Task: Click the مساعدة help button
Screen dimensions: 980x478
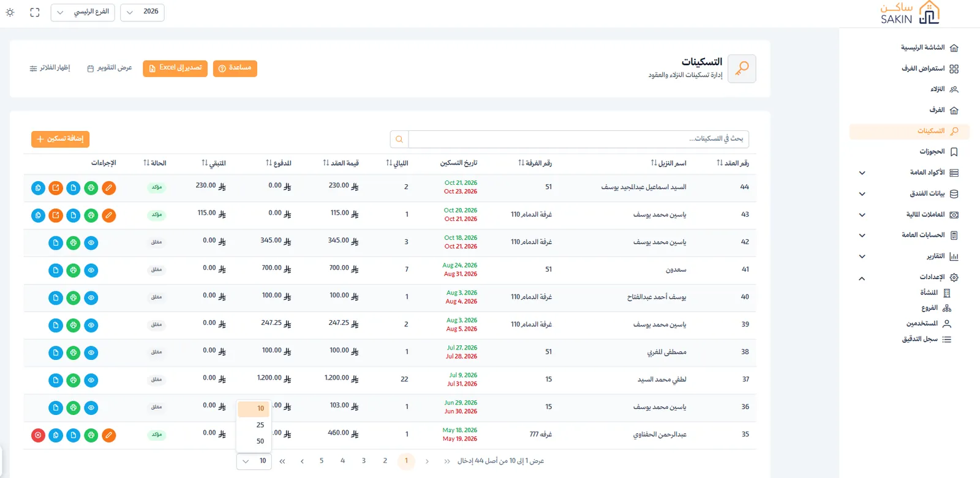Action: coord(235,68)
